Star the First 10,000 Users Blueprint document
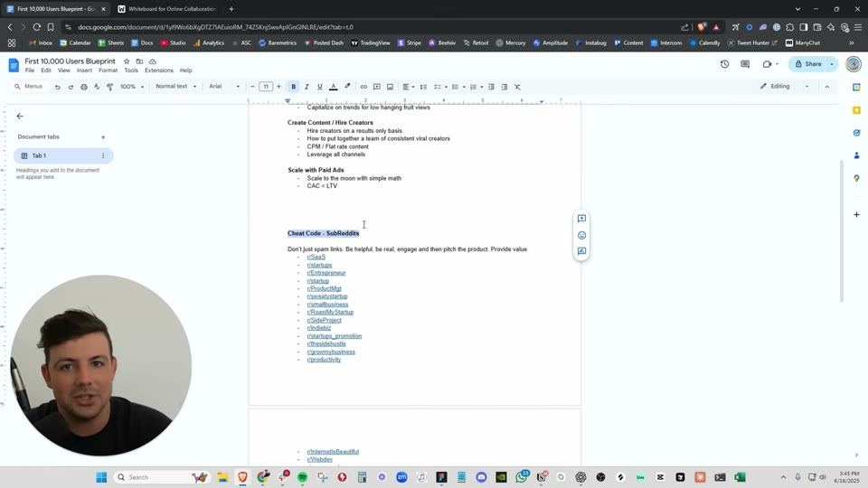868x488 pixels. click(127, 61)
